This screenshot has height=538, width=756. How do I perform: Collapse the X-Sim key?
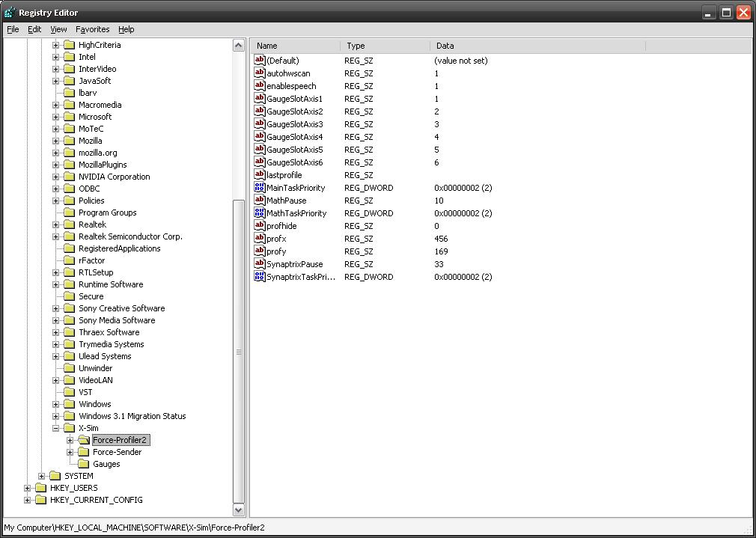(x=56, y=428)
